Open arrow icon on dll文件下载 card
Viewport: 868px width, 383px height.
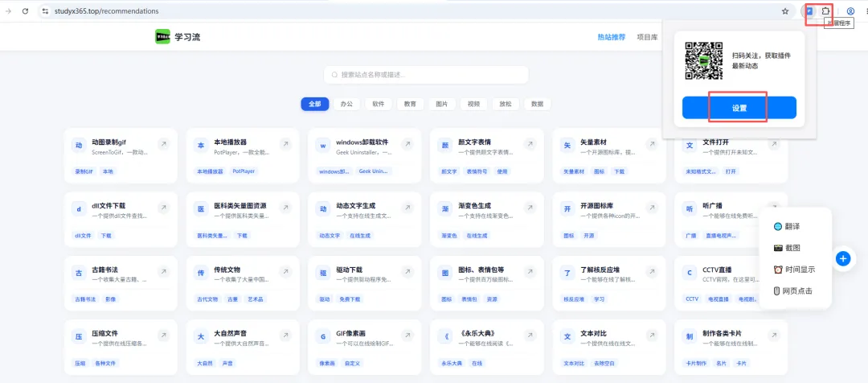click(163, 208)
